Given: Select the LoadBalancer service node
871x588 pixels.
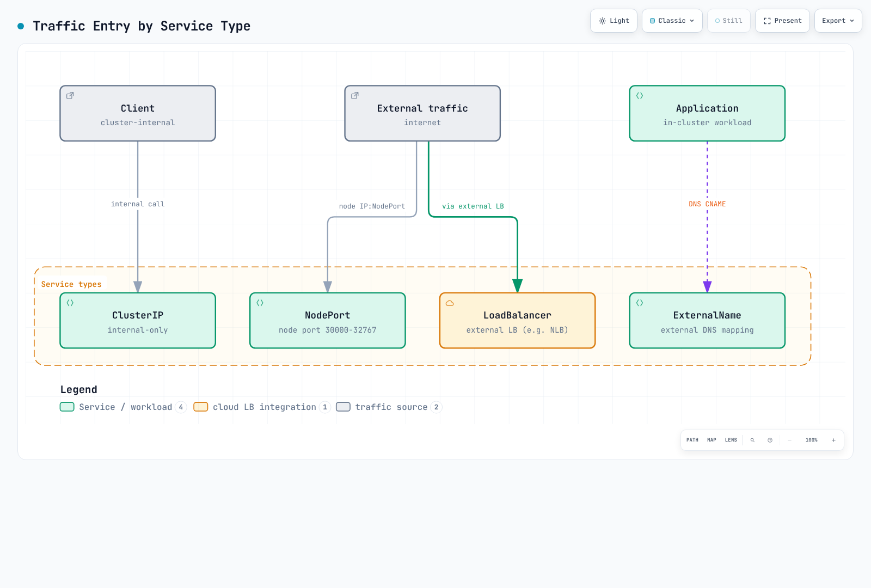Looking at the screenshot, I should (x=517, y=321).
